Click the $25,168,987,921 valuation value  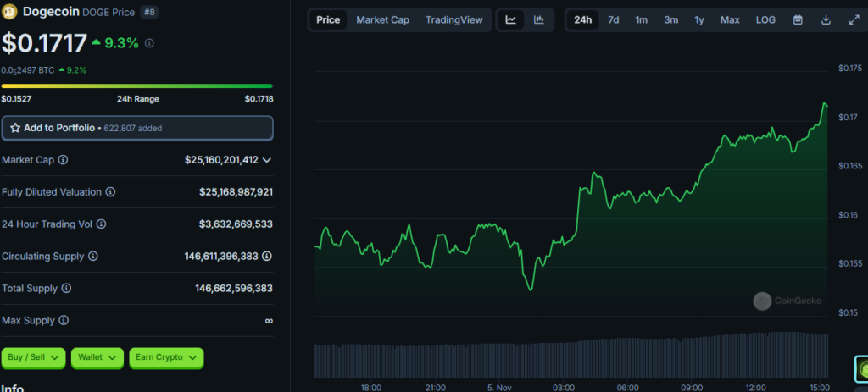click(236, 192)
